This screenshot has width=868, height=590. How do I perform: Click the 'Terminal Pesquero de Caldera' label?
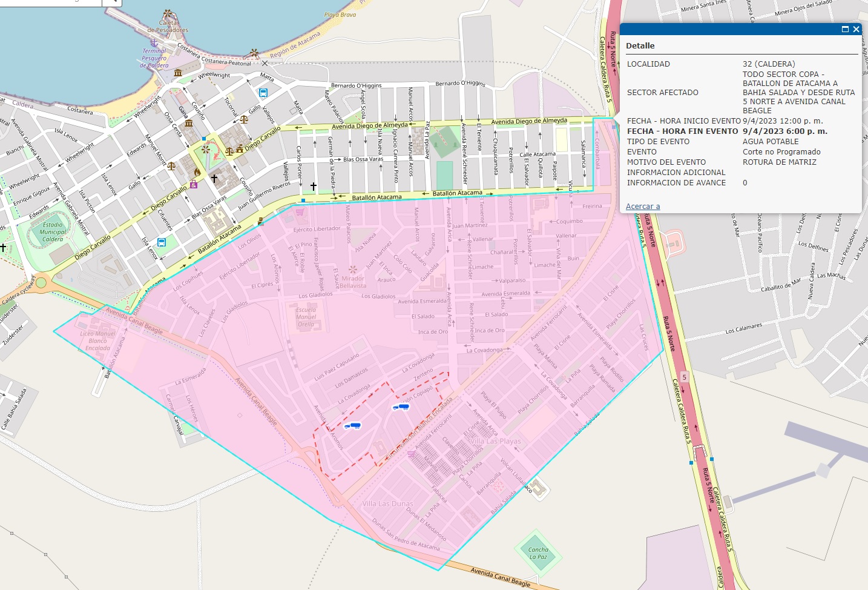pyautogui.click(x=154, y=58)
